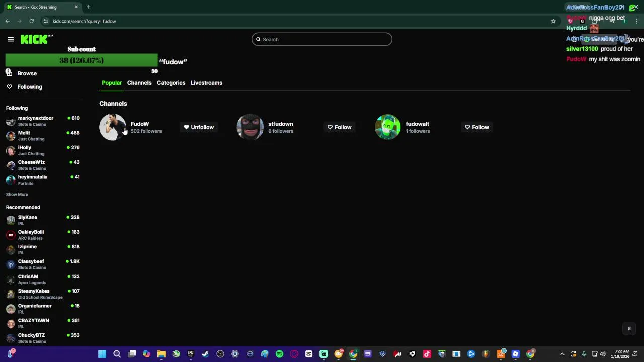Screen dimensions: 644x362
Task: Click the stfudown channel name text
Action: click(281, 124)
